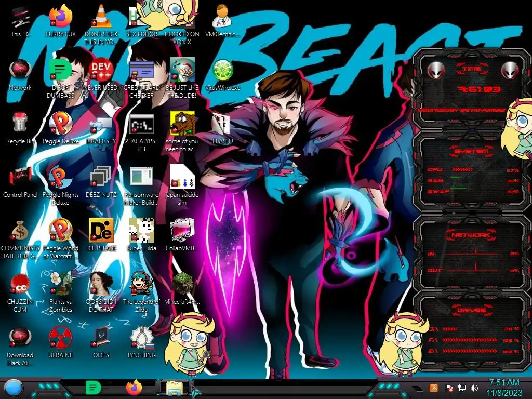Open green chat app in taskbar

coord(94,388)
